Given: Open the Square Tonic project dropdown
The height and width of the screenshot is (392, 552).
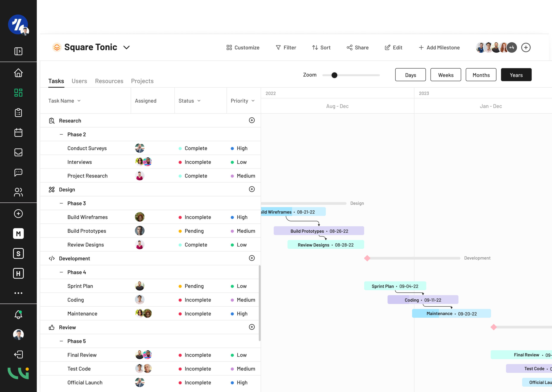Looking at the screenshot, I should (x=127, y=47).
